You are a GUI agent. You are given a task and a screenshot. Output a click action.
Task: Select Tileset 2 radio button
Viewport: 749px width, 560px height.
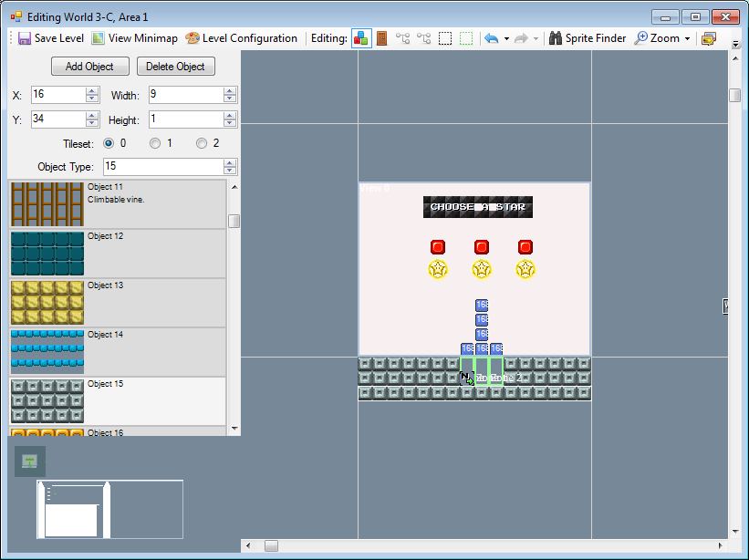pos(202,143)
